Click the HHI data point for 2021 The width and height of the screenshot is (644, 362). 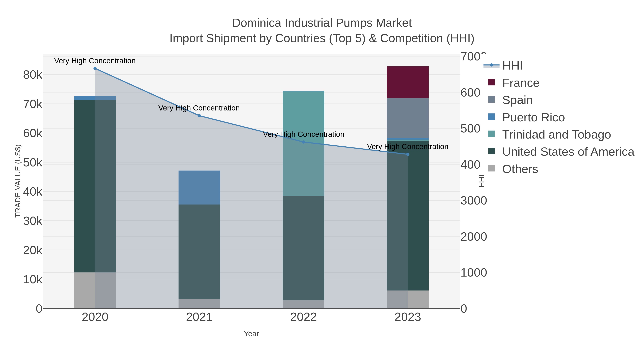[199, 116]
